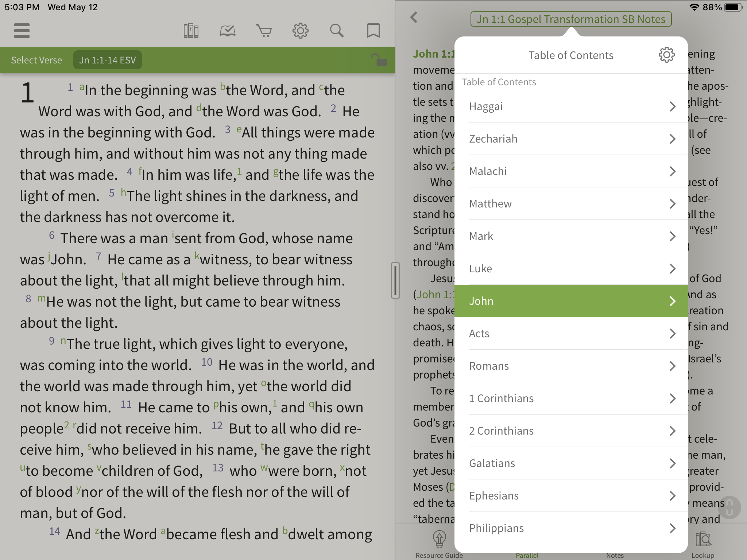Image resolution: width=747 pixels, height=560 pixels.
Task: Select Galatians in the contents
Action: 571,463
